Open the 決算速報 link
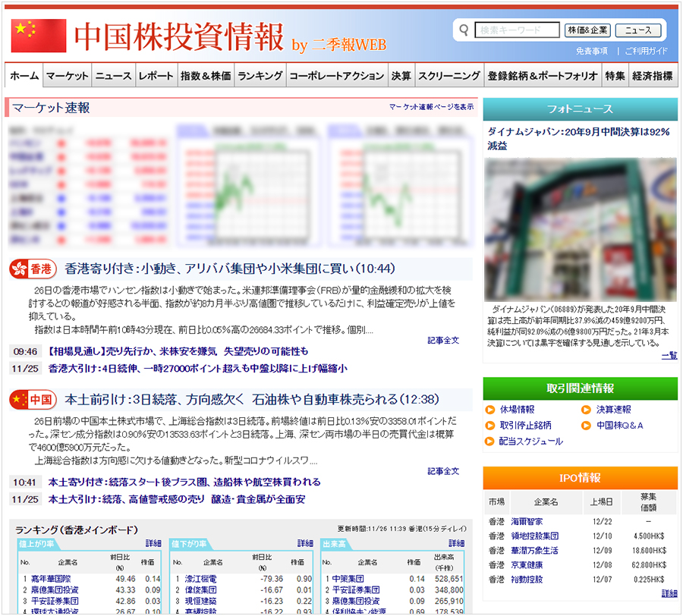The width and height of the screenshot is (683, 616). (613, 410)
